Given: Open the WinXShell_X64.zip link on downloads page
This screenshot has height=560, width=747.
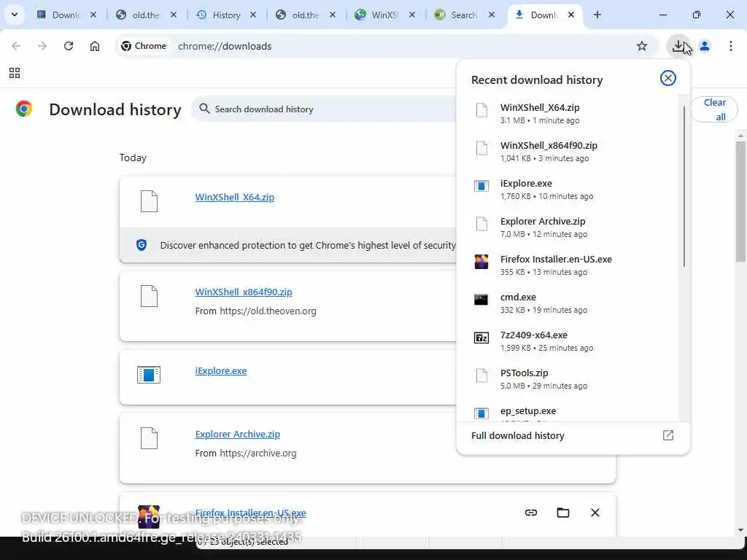Looking at the screenshot, I should (x=234, y=197).
